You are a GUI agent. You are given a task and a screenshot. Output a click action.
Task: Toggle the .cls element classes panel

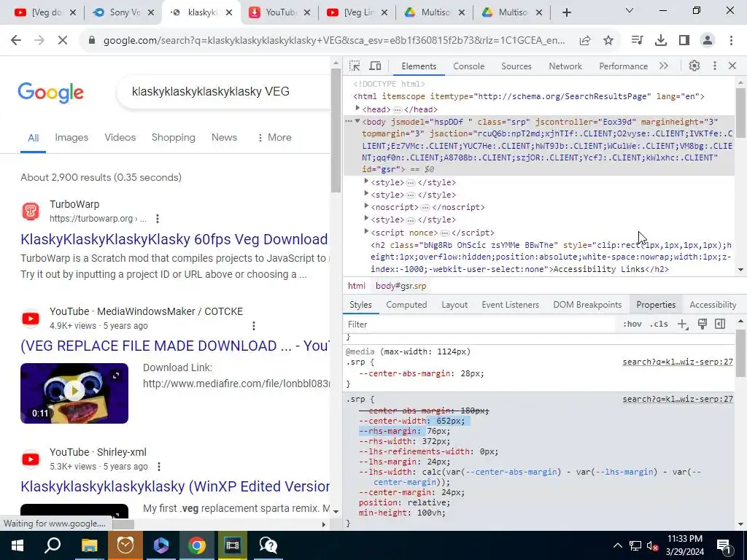pos(659,324)
